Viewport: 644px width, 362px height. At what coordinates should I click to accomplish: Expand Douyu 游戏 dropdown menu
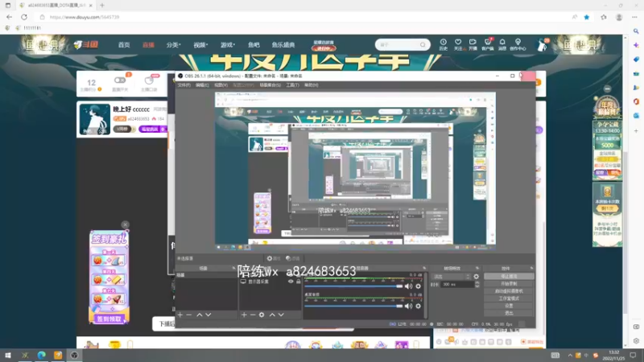[228, 45]
